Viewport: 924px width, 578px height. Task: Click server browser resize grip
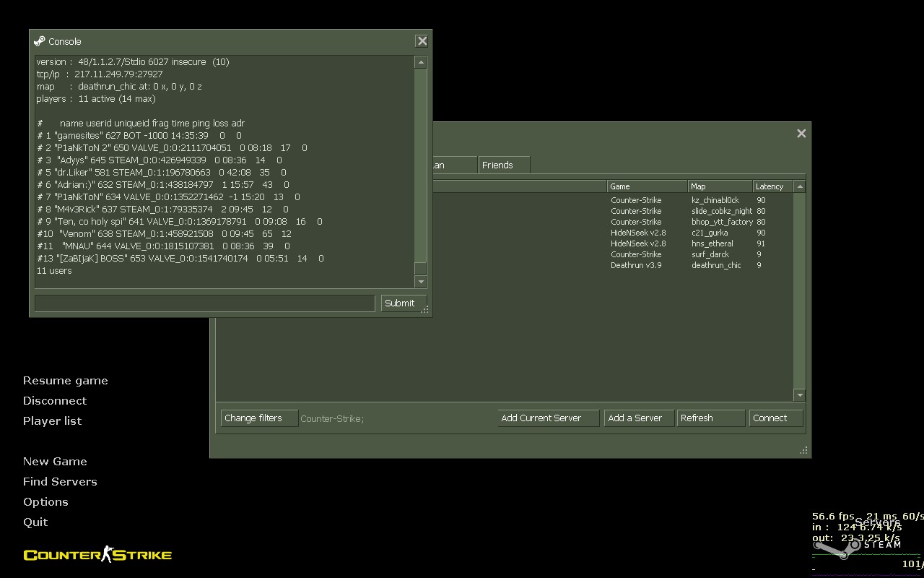[803, 450]
